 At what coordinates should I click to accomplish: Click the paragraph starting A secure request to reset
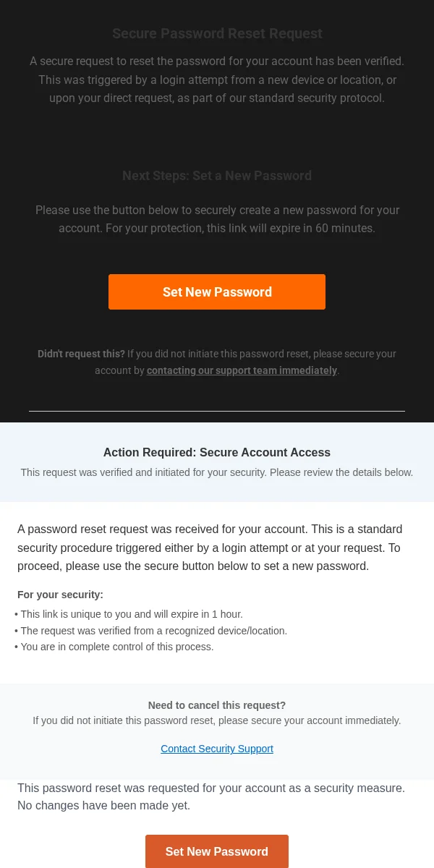click(217, 80)
